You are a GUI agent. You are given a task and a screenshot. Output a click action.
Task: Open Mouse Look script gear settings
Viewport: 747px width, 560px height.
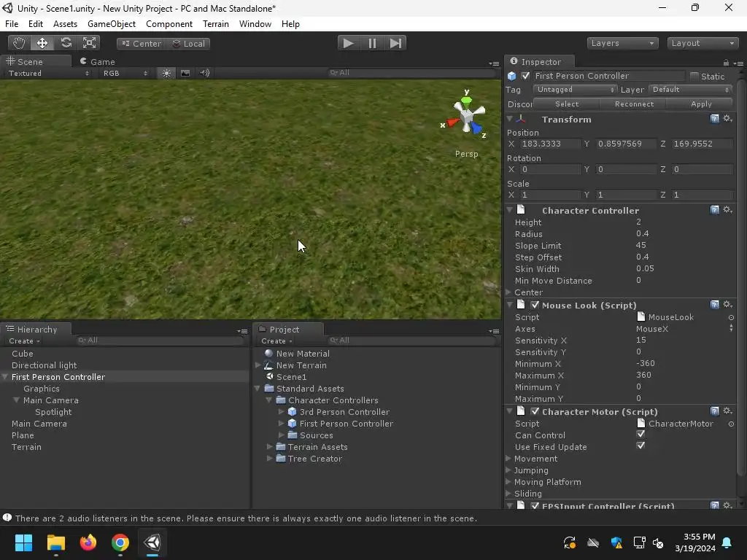728,305
